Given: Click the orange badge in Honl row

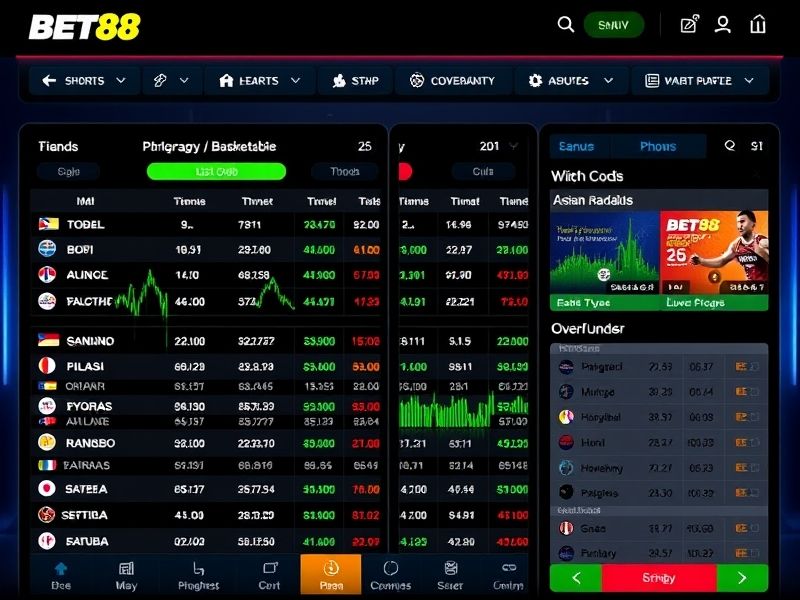Looking at the screenshot, I should pyautogui.click(x=741, y=442).
